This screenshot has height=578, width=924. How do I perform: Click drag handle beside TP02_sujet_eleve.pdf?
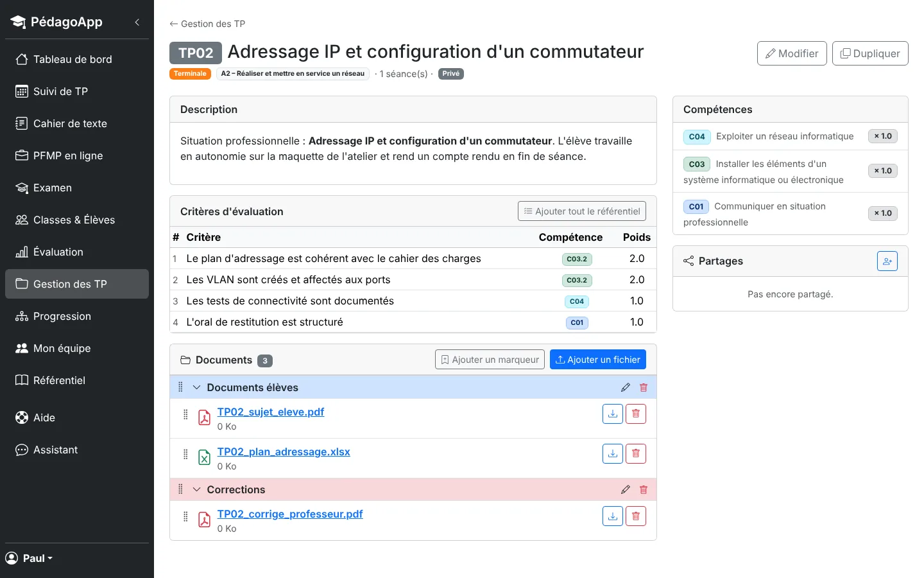pyautogui.click(x=186, y=414)
